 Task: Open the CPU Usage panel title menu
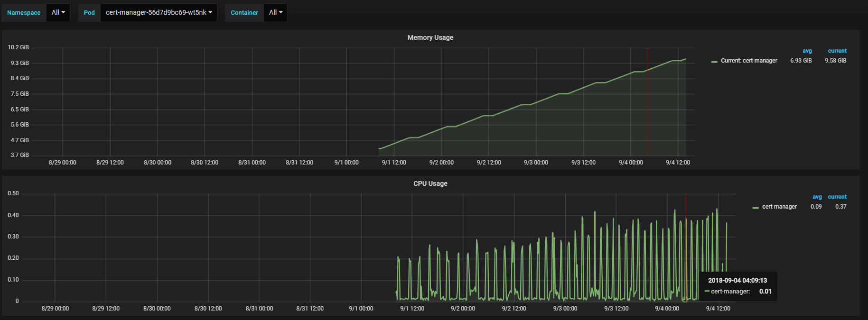point(430,183)
